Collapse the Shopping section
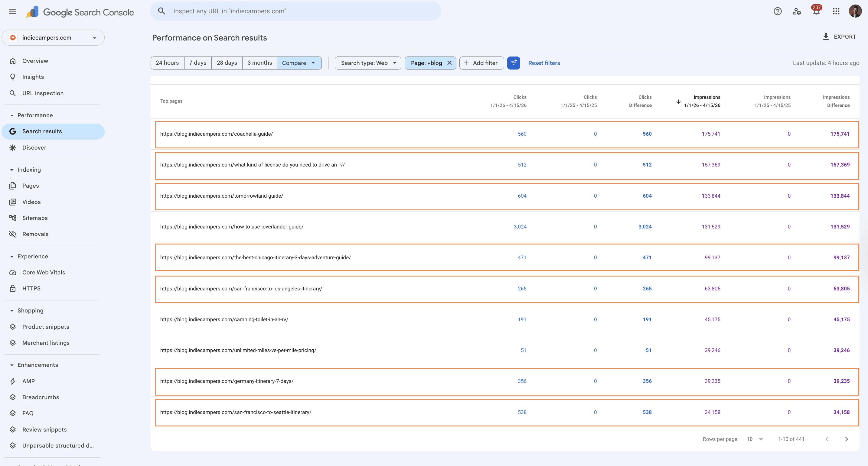 point(12,311)
